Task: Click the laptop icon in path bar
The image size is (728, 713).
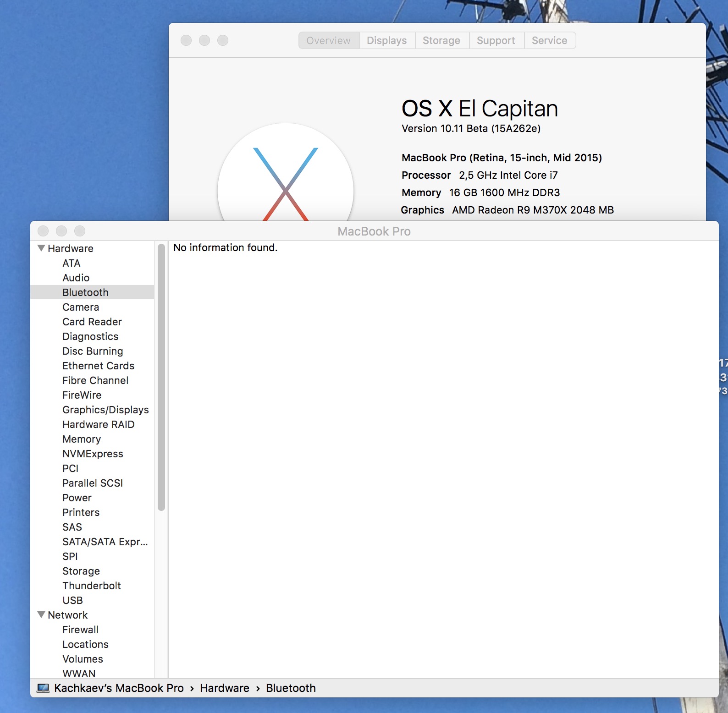Action: 43,688
